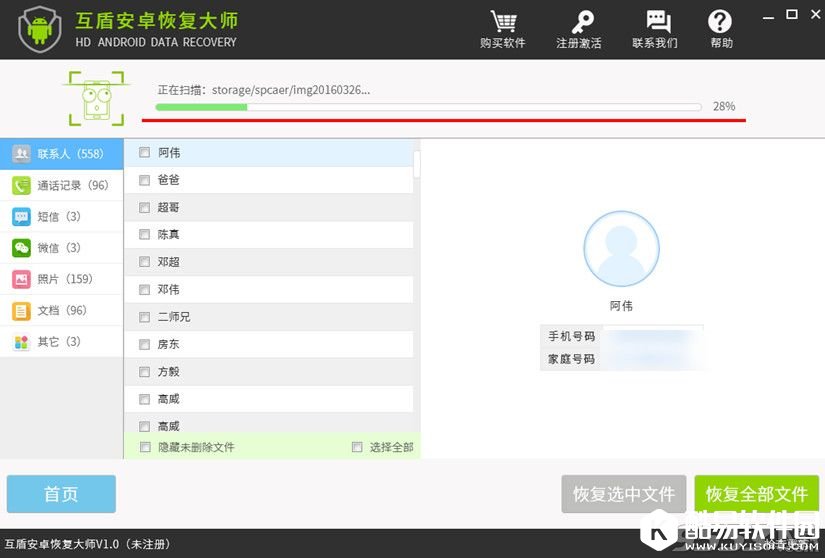825x558 pixels.
Task: Select 短信 (3) category
Action: pyautogui.click(x=62, y=216)
